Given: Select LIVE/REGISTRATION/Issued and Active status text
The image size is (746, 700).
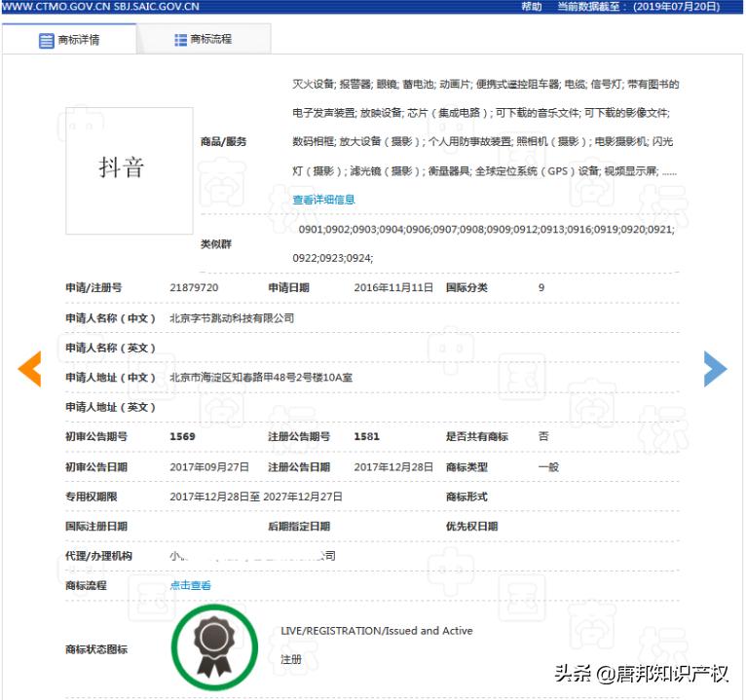Looking at the screenshot, I should [377, 631].
